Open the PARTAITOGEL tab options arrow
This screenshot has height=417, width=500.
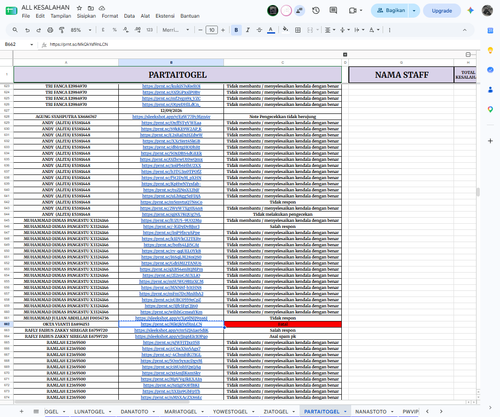click(345, 412)
